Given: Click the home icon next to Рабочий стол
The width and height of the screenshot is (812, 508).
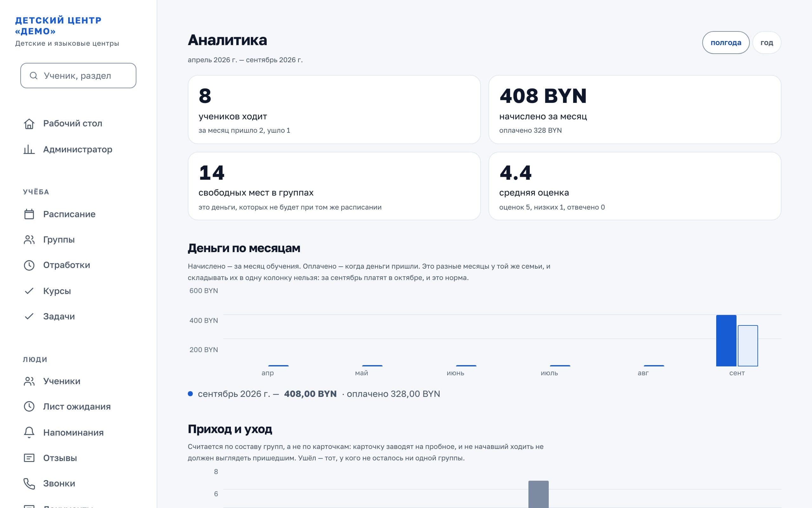Looking at the screenshot, I should tap(29, 124).
